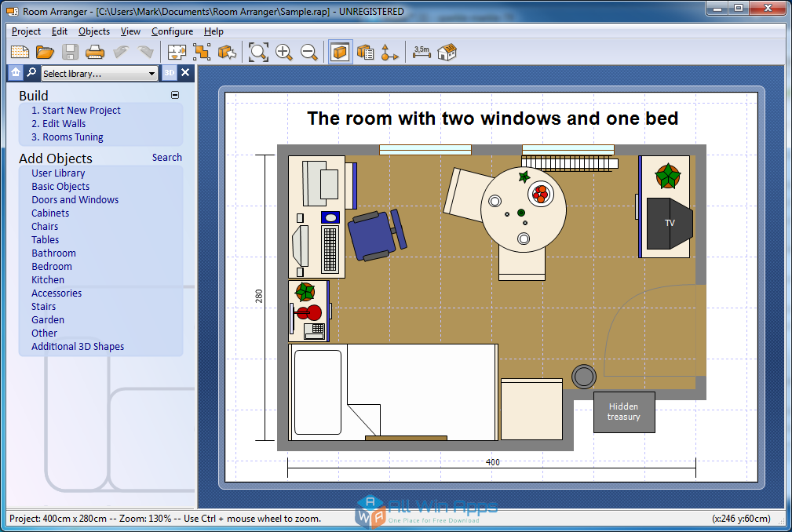This screenshot has height=532, width=792.
Task: Click the Undo arrow icon
Action: tap(121, 52)
